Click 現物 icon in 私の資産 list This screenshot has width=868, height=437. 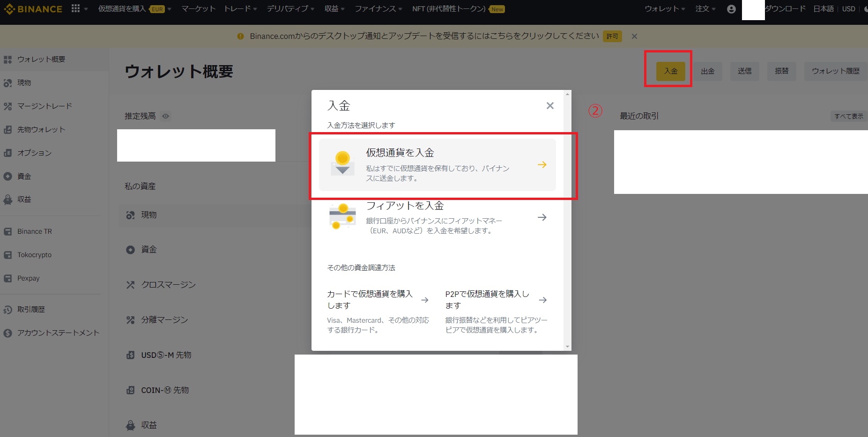(130, 215)
